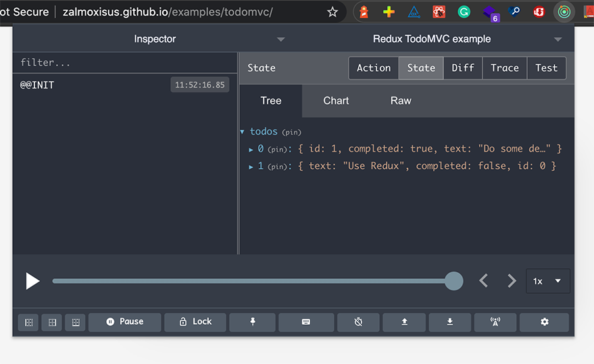Click the bookmark star icon in address bar
594x364 pixels.
pos(332,12)
